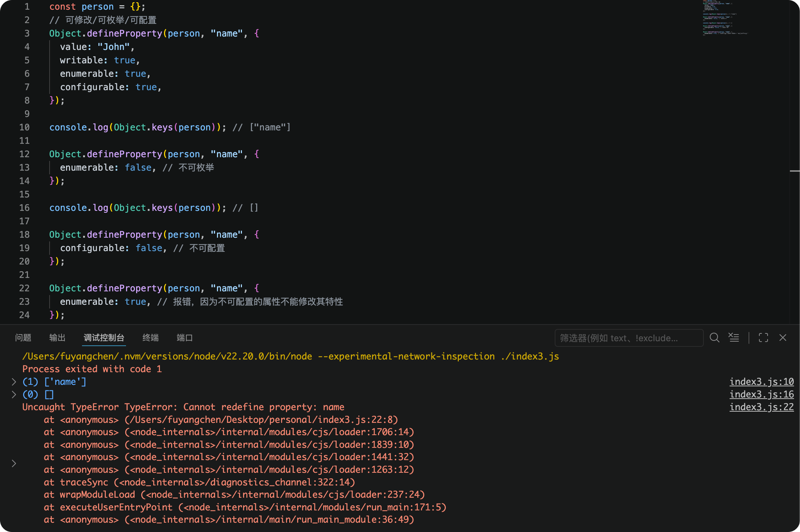Select the 调试控制台 tab
800x532 pixels.
pyautogui.click(x=104, y=338)
